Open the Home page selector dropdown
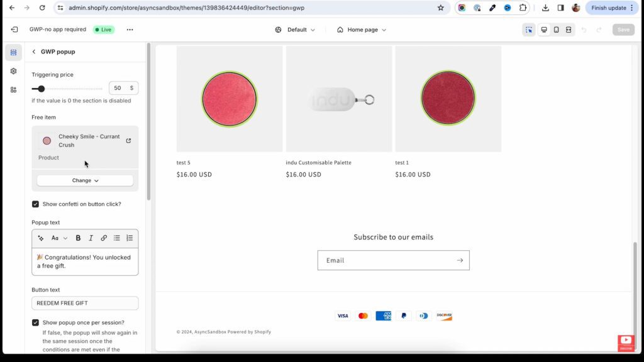 coord(362,30)
